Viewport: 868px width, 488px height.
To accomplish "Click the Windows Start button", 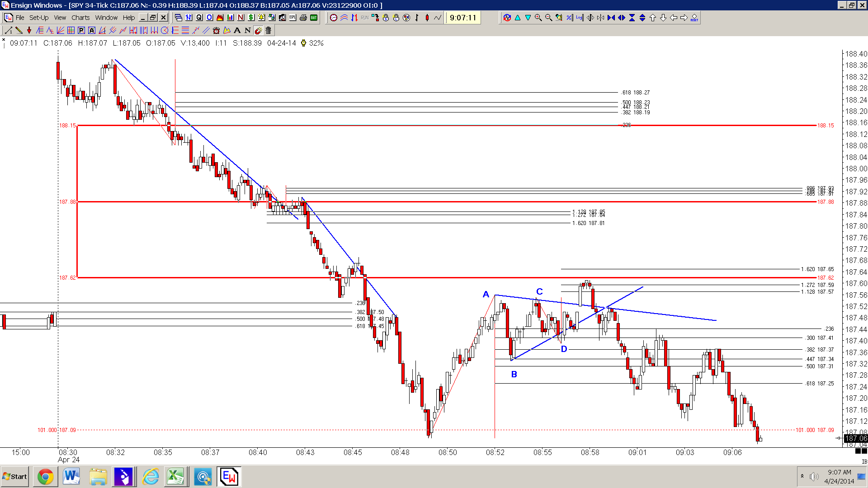I will pos(15,477).
